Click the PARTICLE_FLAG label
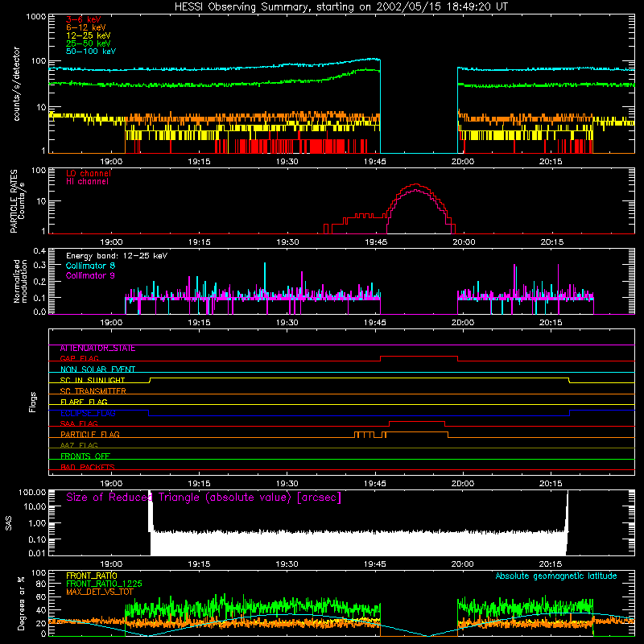The image size is (644, 644). [x=90, y=435]
